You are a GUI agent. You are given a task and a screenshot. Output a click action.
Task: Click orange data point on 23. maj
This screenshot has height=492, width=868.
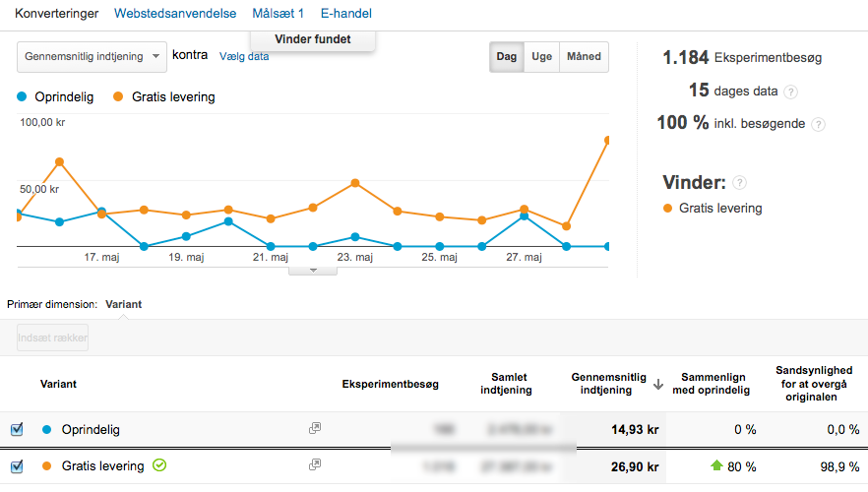click(355, 183)
